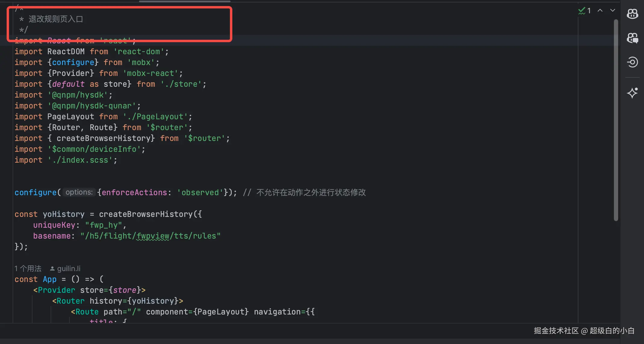
Task: Open the AI Assistant sparkle icon
Action: click(x=632, y=93)
